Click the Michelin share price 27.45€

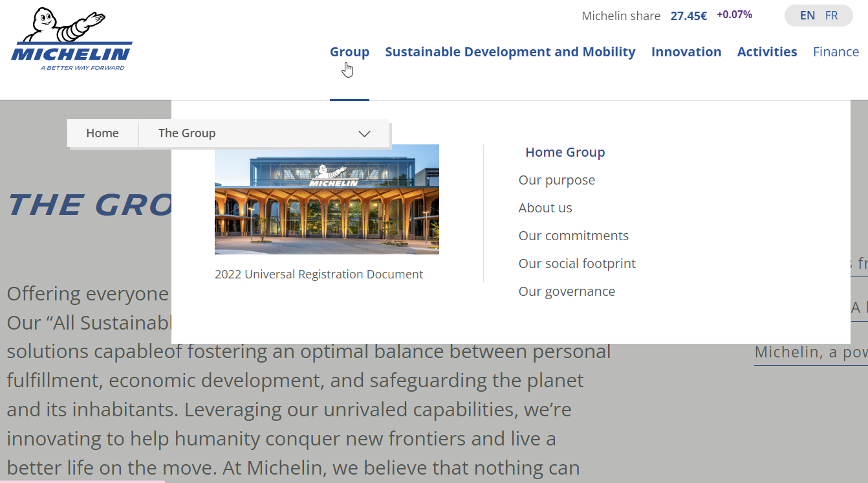[x=689, y=16]
